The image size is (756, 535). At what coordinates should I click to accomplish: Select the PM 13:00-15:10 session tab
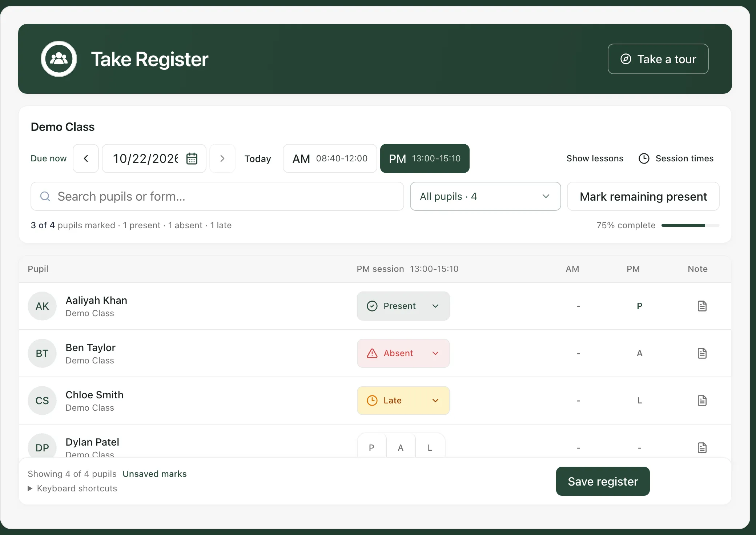point(425,158)
